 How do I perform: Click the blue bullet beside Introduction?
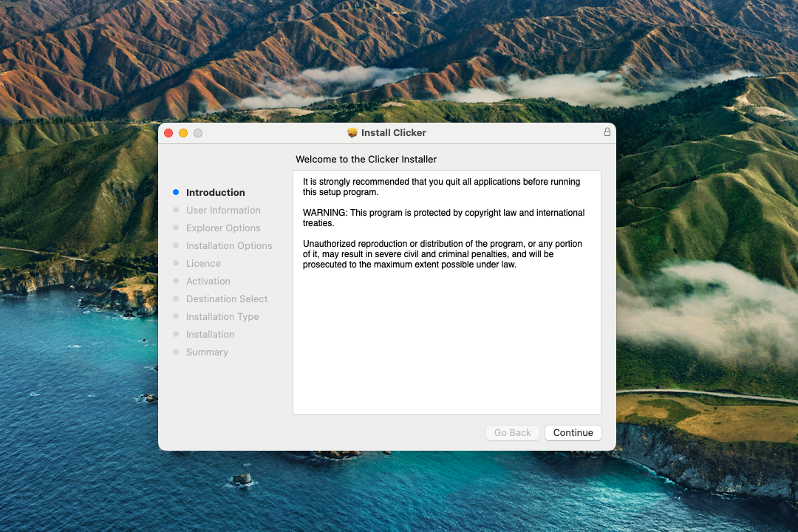click(x=176, y=192)
